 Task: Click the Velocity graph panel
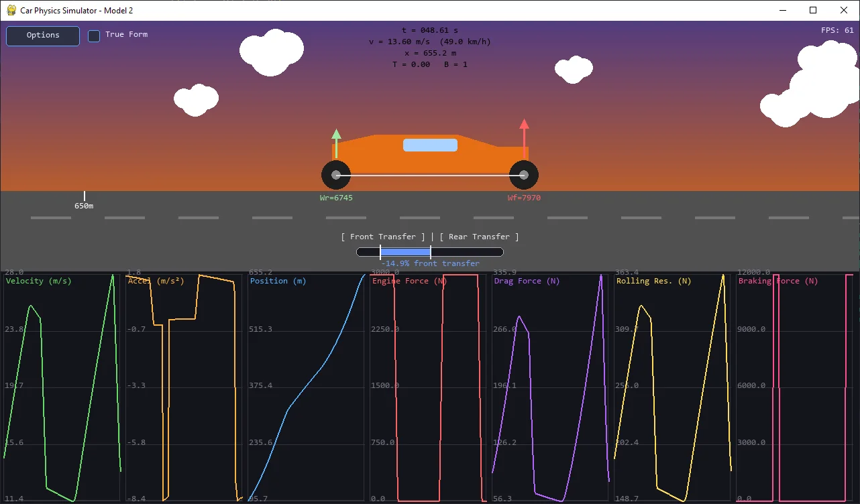tap(62, 387)
